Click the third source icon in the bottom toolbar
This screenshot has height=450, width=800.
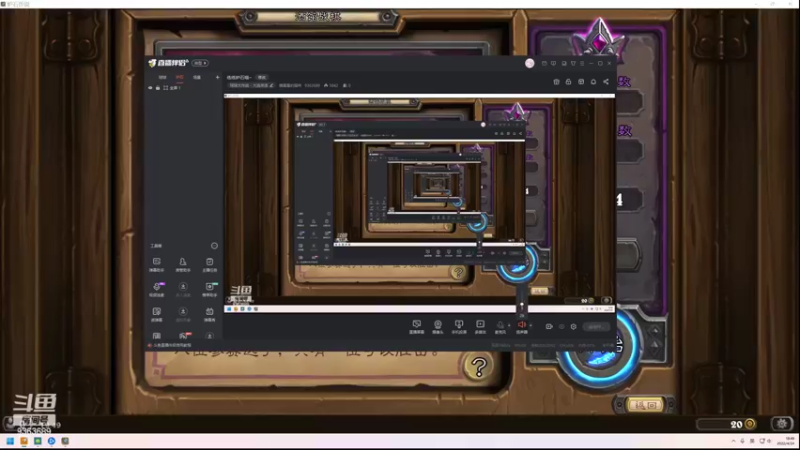coord(459,327)
